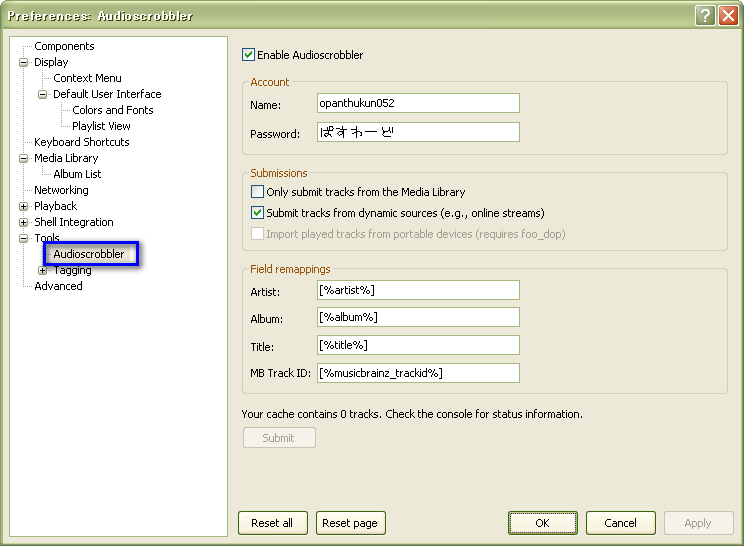Open Keyboard Shortcuts preferences
Image resolution: width=744 pixels, height=546 pixels.
82,142
